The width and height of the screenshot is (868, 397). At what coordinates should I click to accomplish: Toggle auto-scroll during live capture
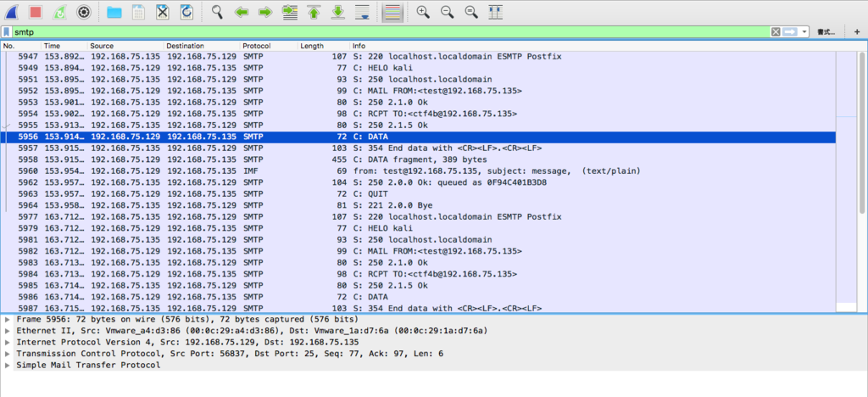(x=362, y=12)
